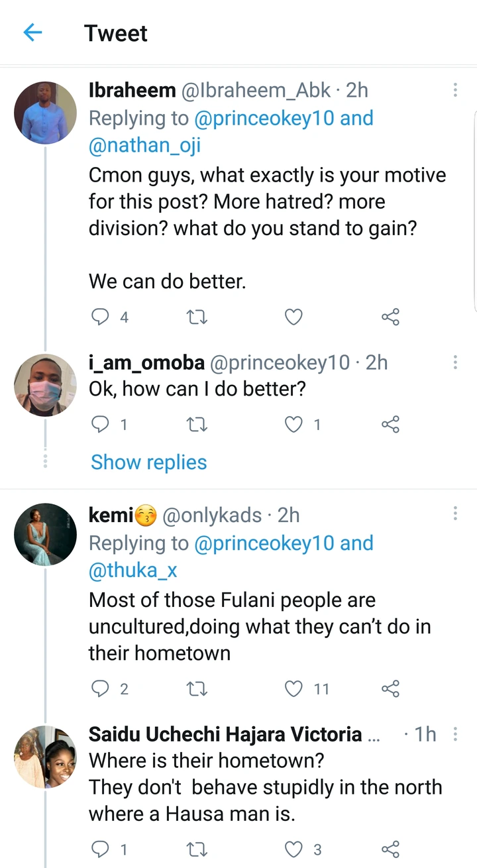The width and height of the screenshot is (477, 868).
Task: Open @nathan_oji mention link
Action: pos(144,146)
